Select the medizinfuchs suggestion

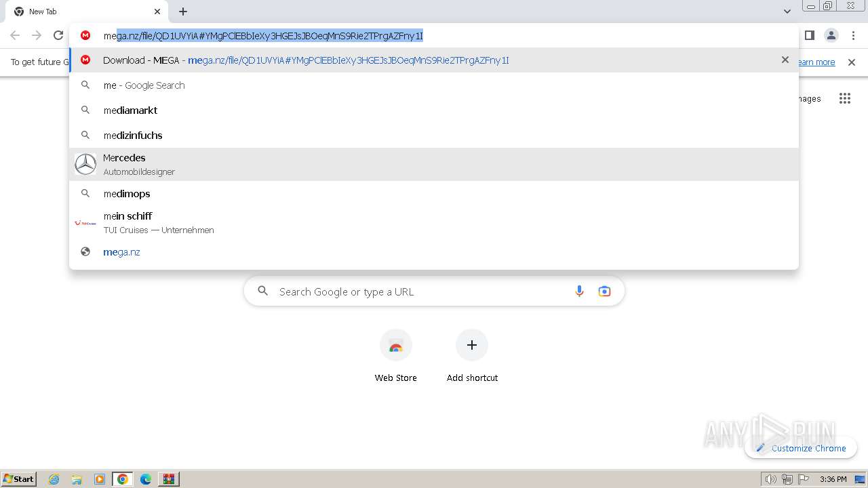pos(434,135)
